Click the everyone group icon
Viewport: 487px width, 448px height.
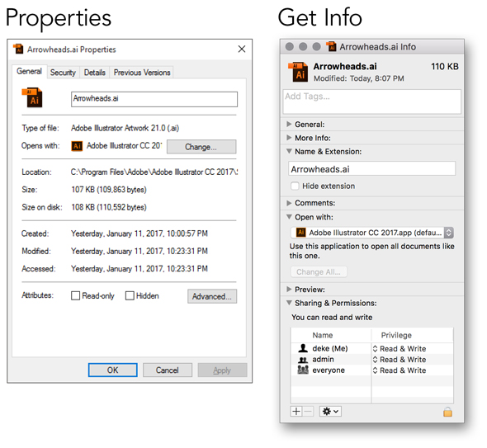pos(303,370)
